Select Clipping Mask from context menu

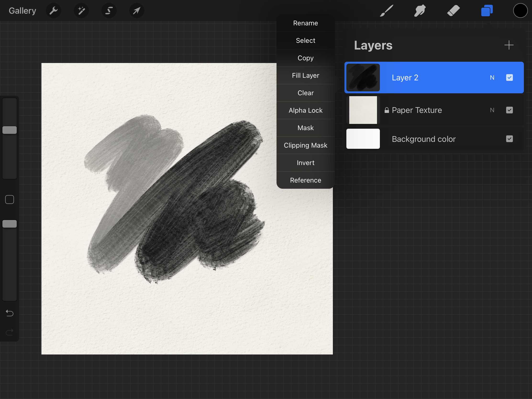[x=305, y=145]
